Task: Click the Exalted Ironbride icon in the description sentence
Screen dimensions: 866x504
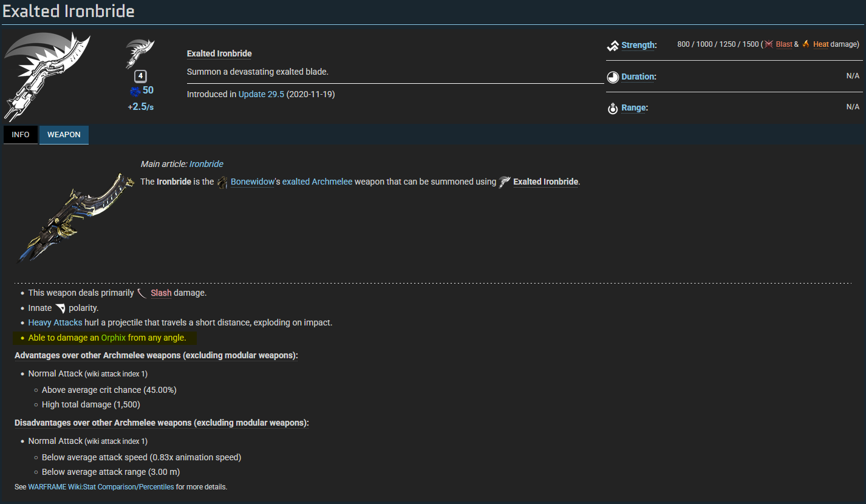Action: (x=505, y=182)
